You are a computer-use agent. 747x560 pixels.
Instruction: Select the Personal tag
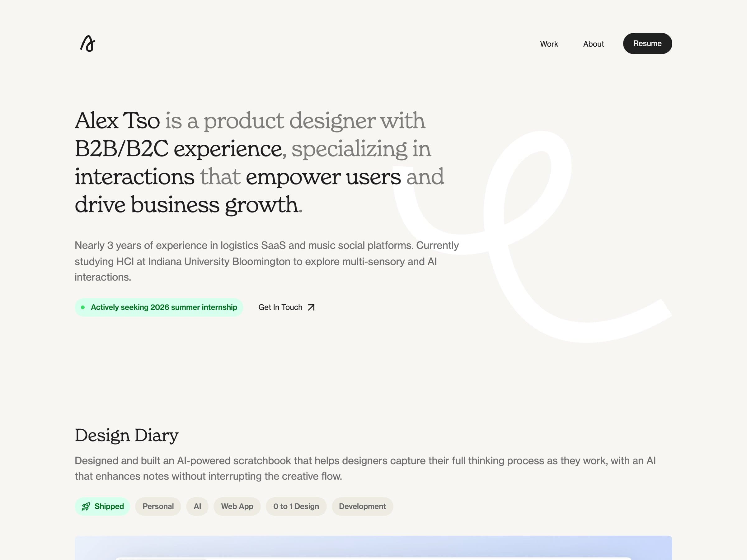coord(158,506)
